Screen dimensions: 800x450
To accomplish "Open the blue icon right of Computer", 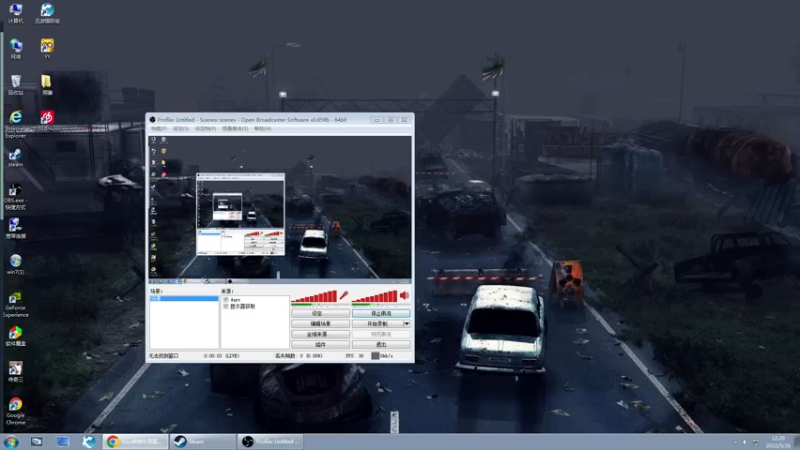I will [x=47, y=13].
